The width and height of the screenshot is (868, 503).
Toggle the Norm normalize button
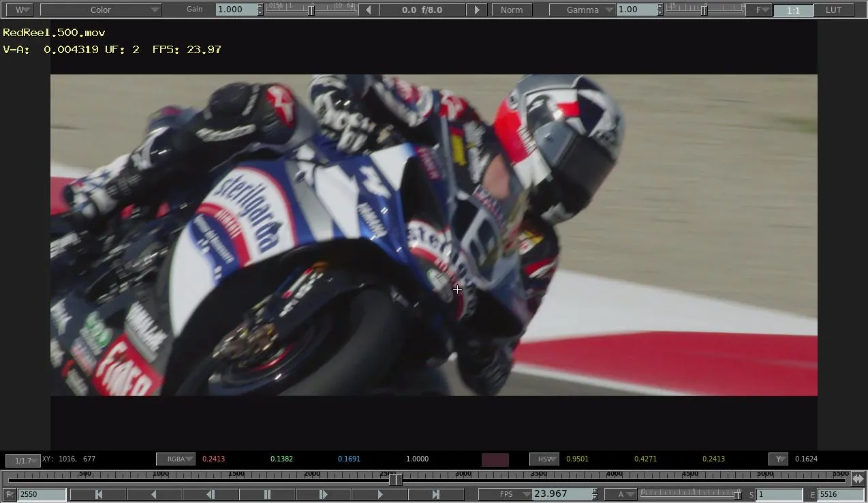(512, 10)
